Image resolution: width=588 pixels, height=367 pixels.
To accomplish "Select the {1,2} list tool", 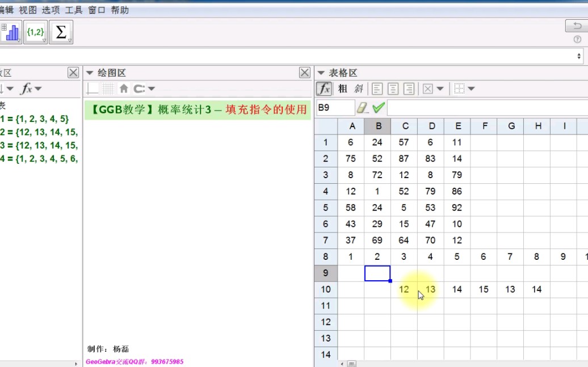I will [x=35, y=31].
